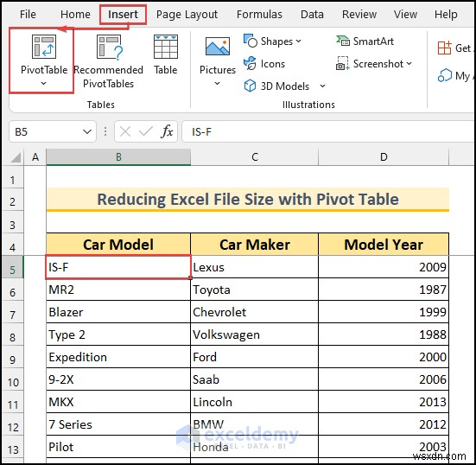The height and width of the screenshot is (465, 476).
Task: Select the cell containing Volkswagen
Action: pos(254,334)
